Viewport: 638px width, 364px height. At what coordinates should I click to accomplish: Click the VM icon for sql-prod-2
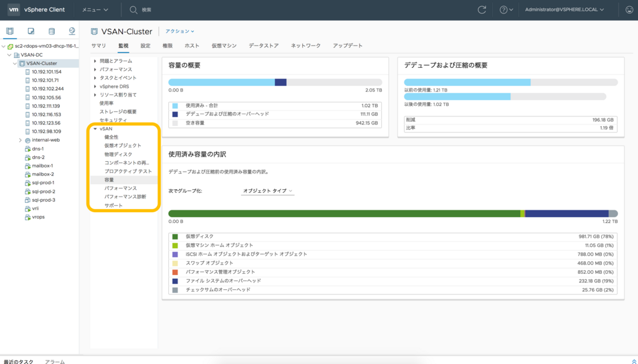point(27,192)
